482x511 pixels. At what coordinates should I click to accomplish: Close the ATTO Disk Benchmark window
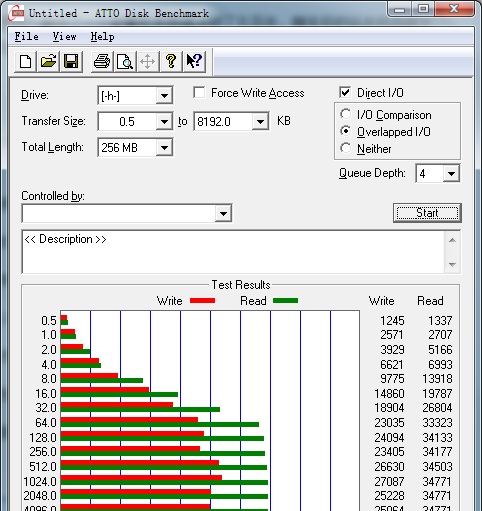(x=454, y=9)
